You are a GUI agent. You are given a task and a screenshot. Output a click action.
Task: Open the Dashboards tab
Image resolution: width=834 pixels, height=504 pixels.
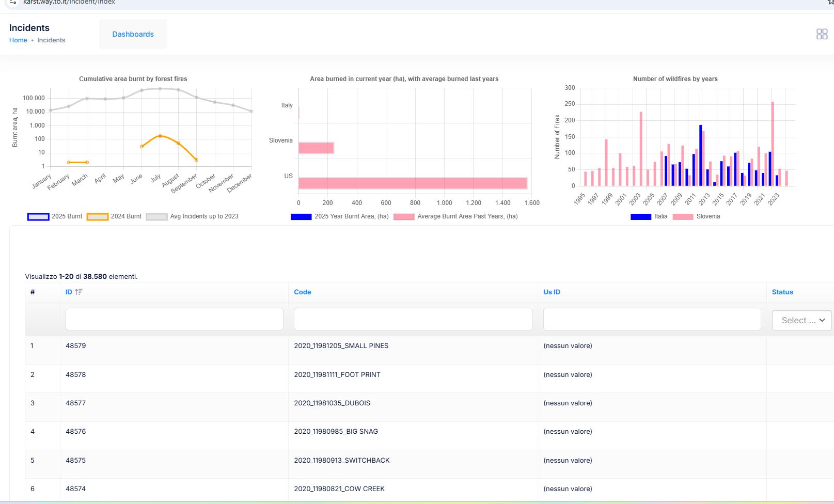tap(133, 34)
